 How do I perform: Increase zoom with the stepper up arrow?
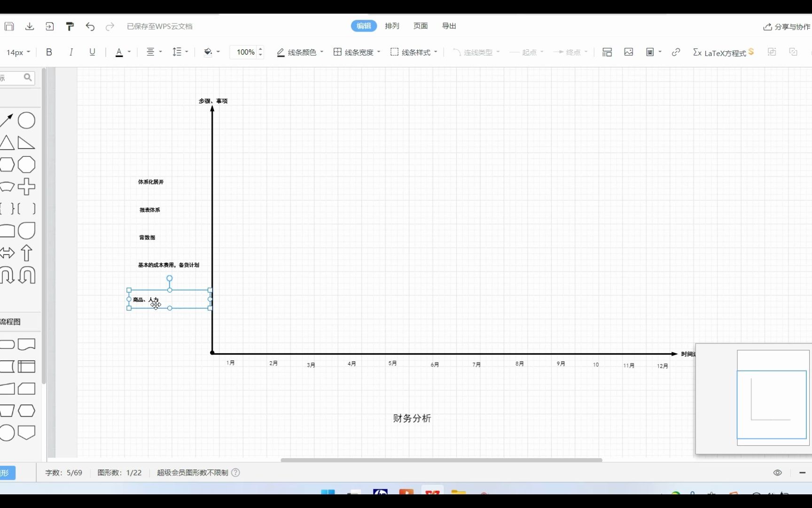(261, 49)
